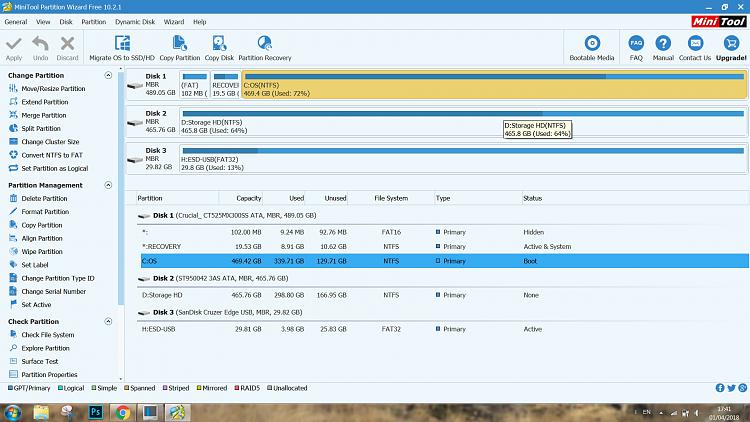Click the Contact Us envelope icon

point(695,44)
